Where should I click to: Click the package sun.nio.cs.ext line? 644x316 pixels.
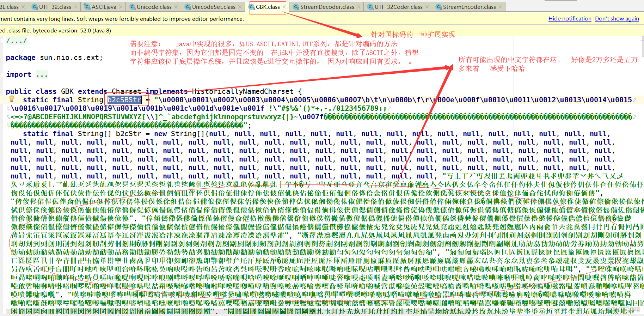tap(54, 57)
